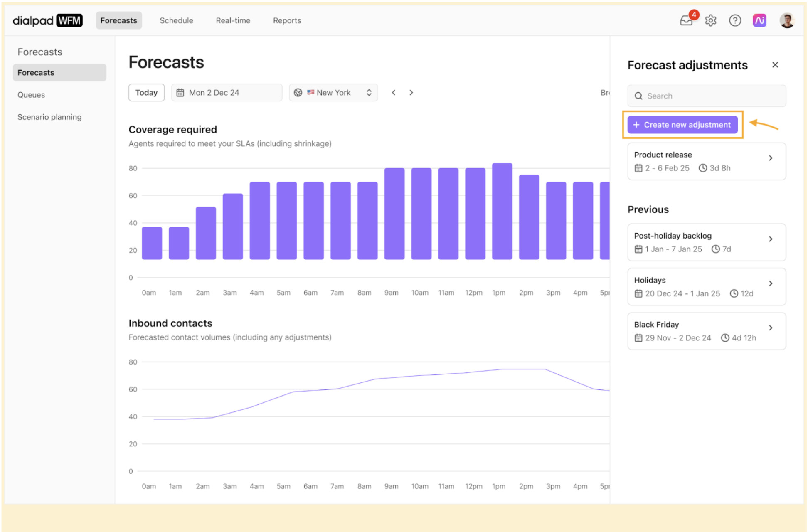Click inside the adjustments search field

(x=707, y=96)
